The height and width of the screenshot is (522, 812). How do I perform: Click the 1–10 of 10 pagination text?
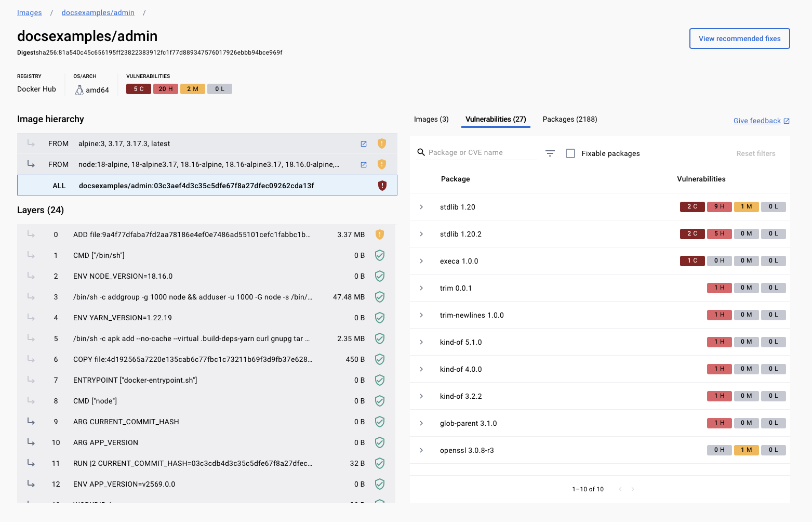(x=588, y=489)
